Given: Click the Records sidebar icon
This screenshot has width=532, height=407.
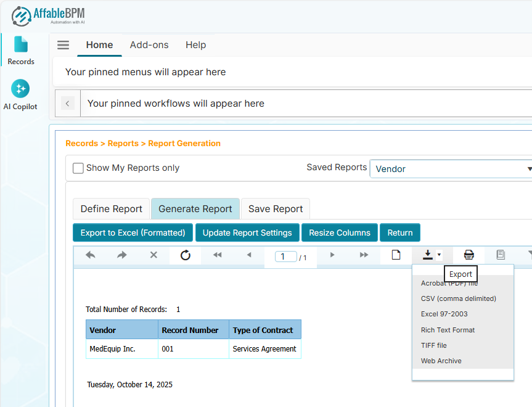Looking at the screenshot, I should (x=21, y=49).
